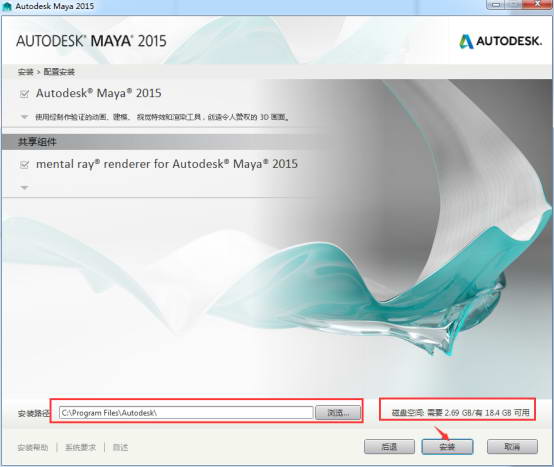This screenshot has height=467, width=554.
Task: Go back with the 后退 button
Action: [389, 447]
